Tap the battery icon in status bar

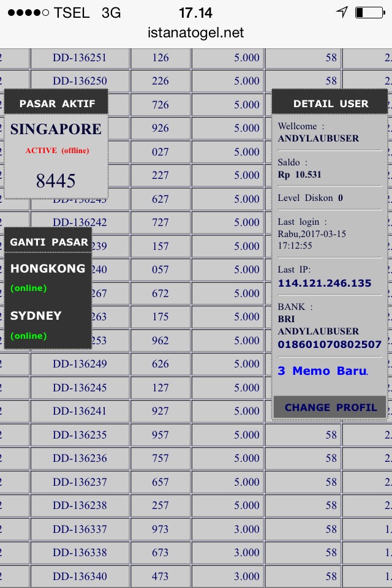[x=368, y=12]
